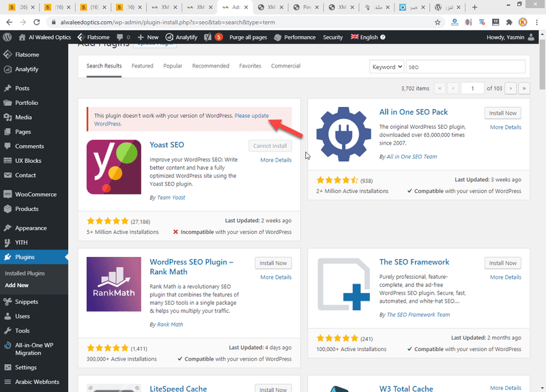The height and width of the screenshot is (392, 546).
Task: Click the language help question icon
Action: [383, 37]
